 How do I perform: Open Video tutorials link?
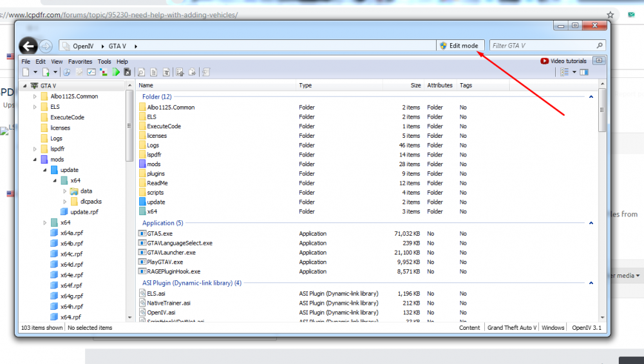563,61
